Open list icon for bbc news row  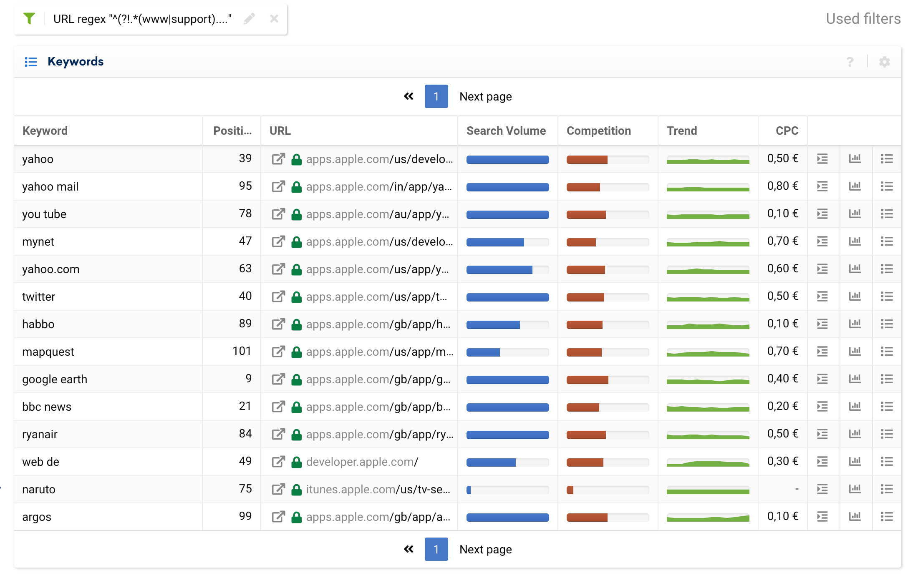tap(887, 407)
